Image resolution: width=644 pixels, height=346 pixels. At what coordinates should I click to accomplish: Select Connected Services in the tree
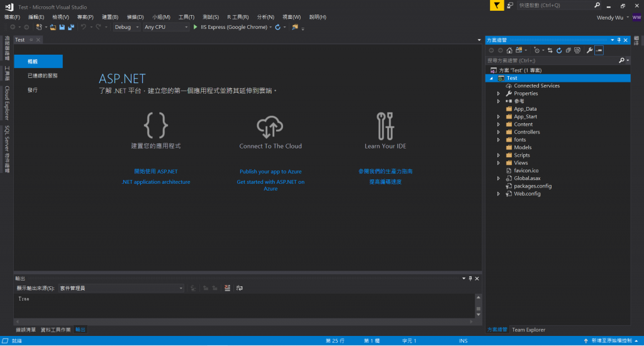tap(536, 86)
